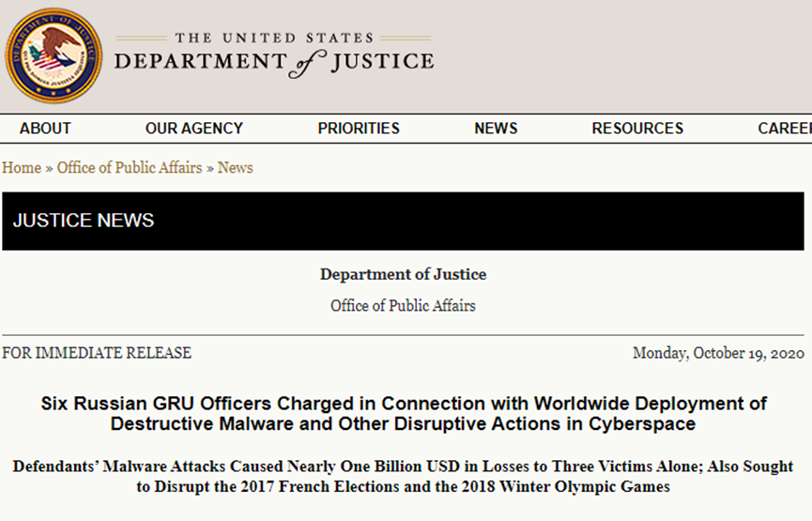Open Office of Public Affairs breadcrumb
Viewport: 812px width, 521px height.
coord(130,168)
